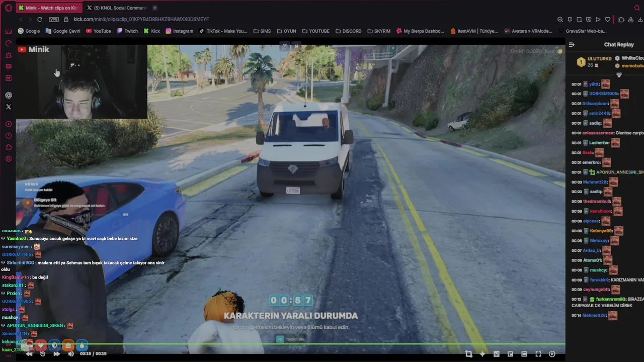Switch to the KNGL Social Community tab
The height and width of the screenshot is (362, 644).
[x=116, y=8]
